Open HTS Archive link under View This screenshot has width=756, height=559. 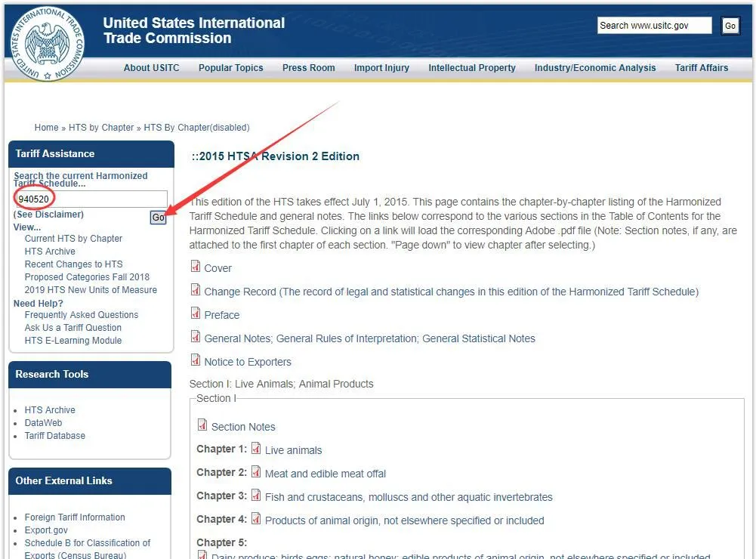pyautogui.click(x=50, y=252)
